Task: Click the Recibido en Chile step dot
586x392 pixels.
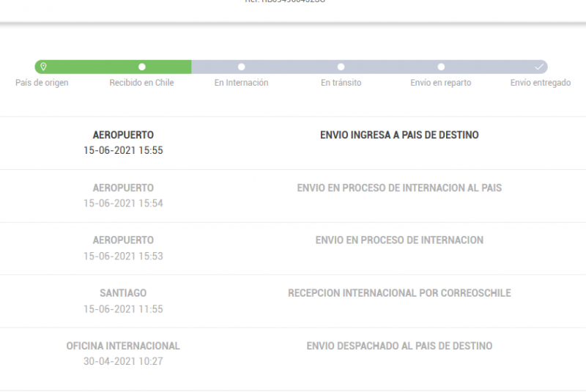Action: (142, 67)
